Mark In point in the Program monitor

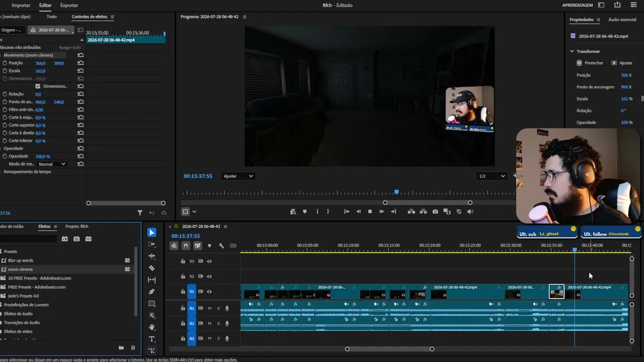(317, 212)
